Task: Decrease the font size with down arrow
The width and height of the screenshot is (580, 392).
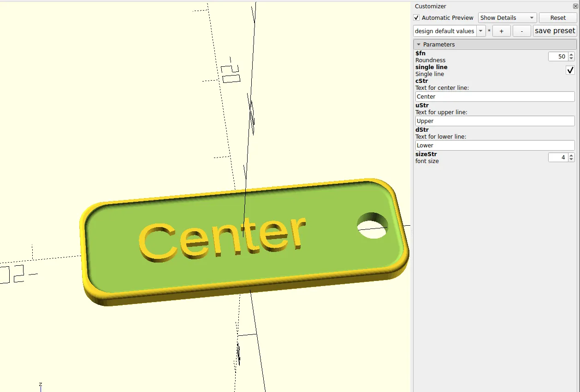Action: pyautogui.click(x=572, y=160)
